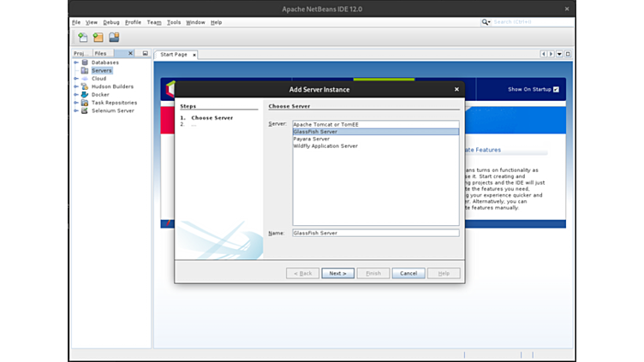Click the Next button

pos(337,273)
